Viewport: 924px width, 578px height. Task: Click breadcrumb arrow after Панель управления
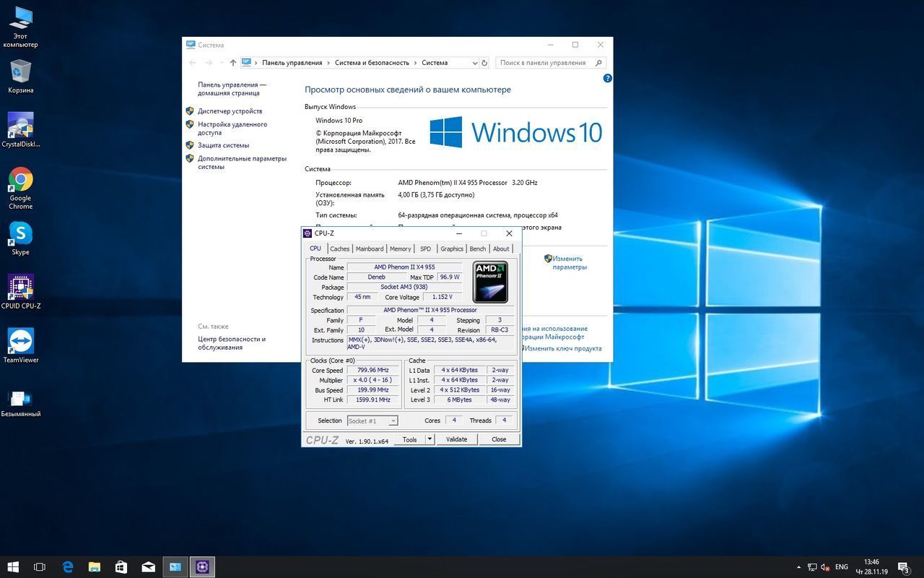(328, 63)
